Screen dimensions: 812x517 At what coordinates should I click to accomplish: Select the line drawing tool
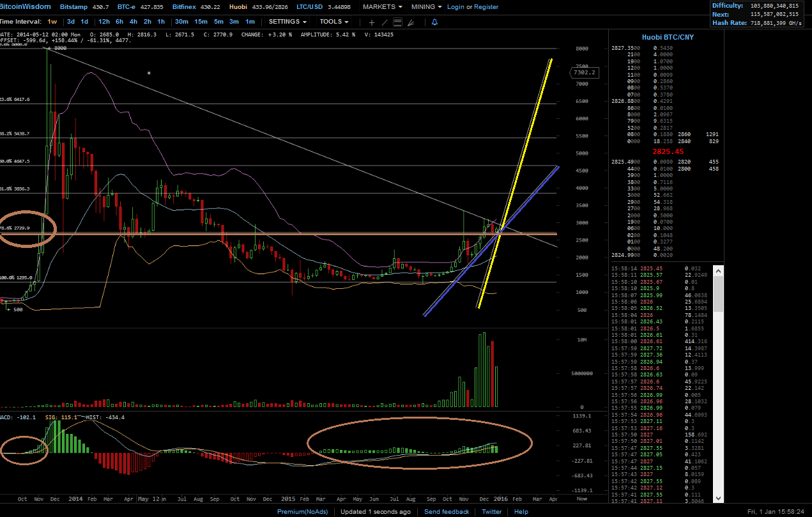click(385, 22)
